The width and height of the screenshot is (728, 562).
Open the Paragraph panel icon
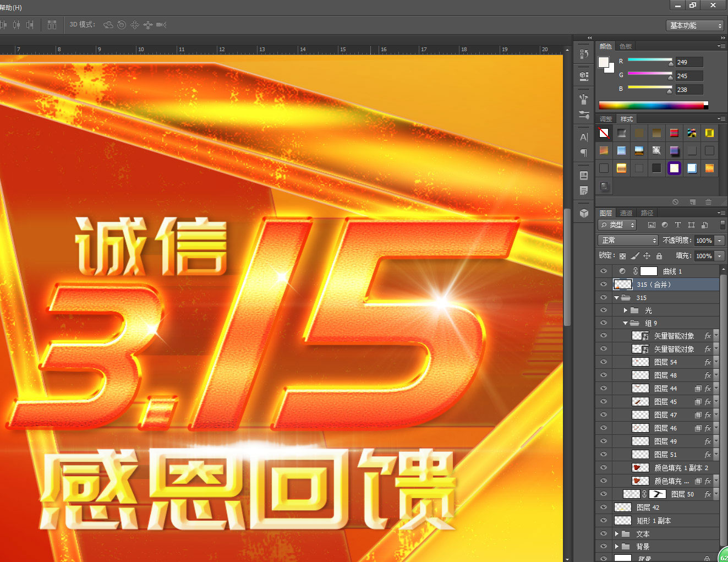(584, 152)
